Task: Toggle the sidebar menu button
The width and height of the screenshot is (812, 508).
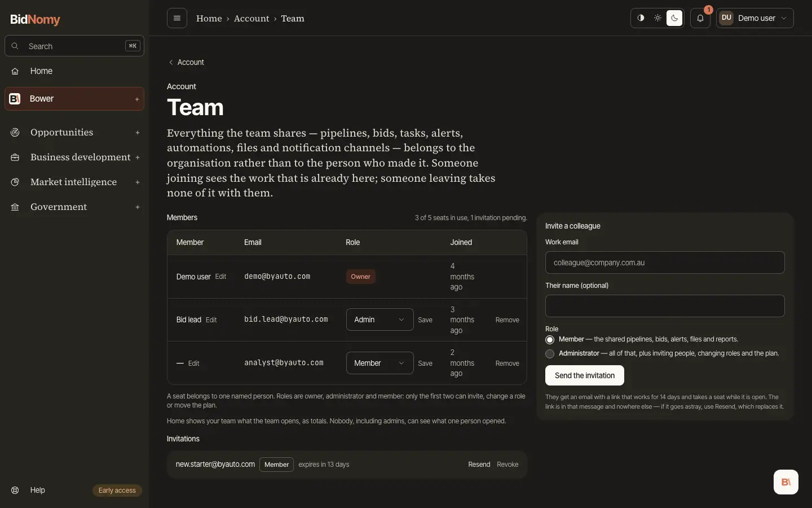Action: pyautogui.click(x=177, y=18)
